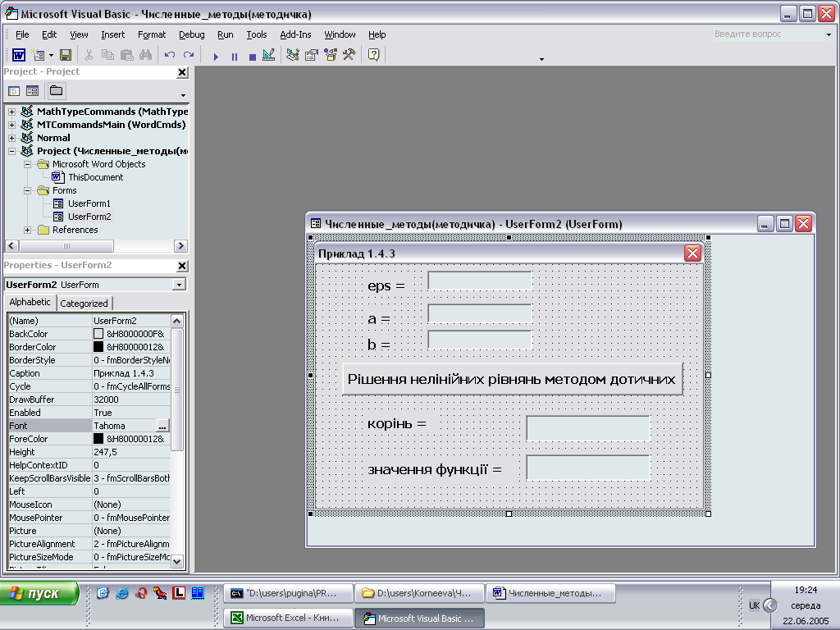
Task: Open the Tools menu
Action: (x=257, y=34)
